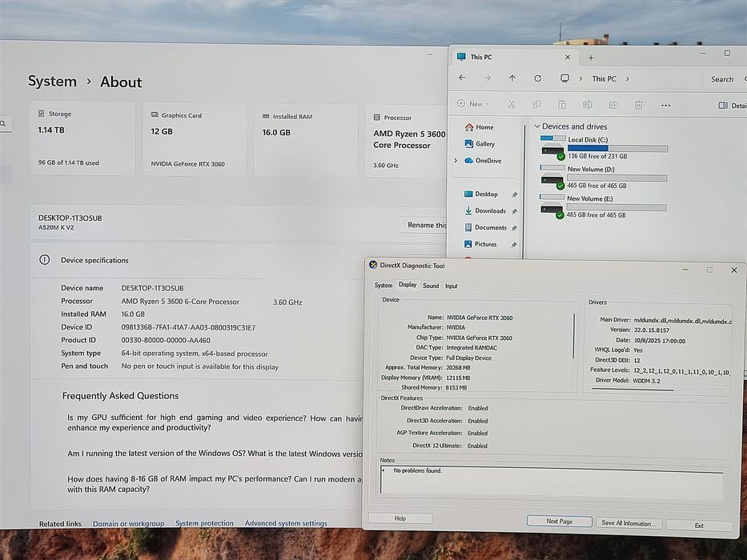
Task: Click New Volume (E:) usage bar
Action: click(616, 208)
